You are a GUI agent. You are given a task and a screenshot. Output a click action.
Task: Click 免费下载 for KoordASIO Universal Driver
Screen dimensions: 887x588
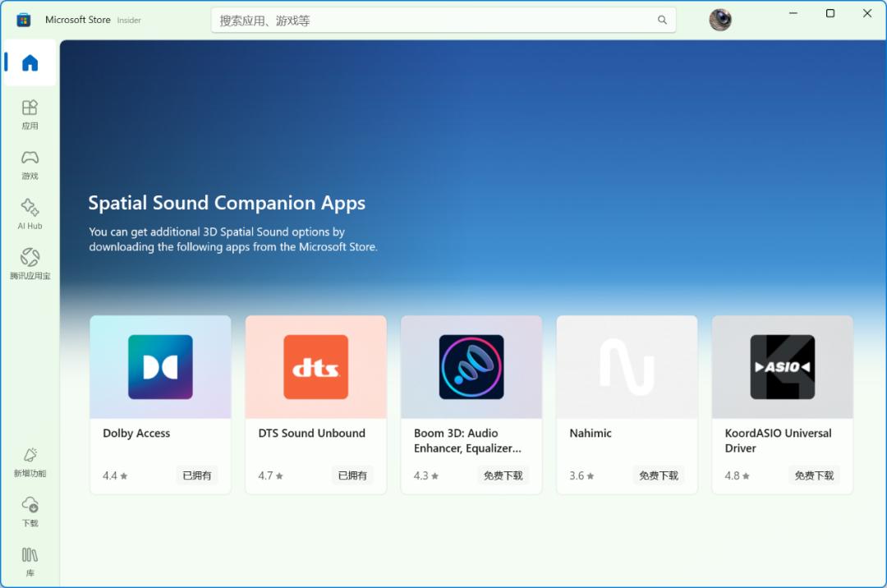pyautogui.click(x=814, y=475)
